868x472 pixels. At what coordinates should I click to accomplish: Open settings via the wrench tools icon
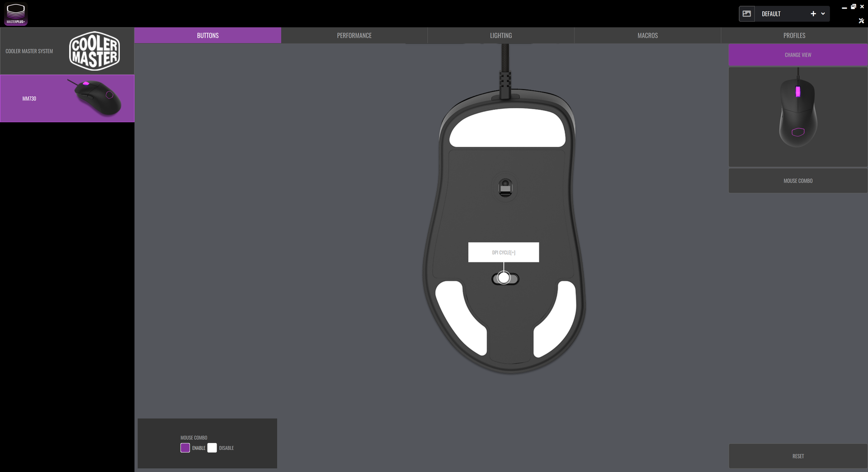tap(861, 21)
